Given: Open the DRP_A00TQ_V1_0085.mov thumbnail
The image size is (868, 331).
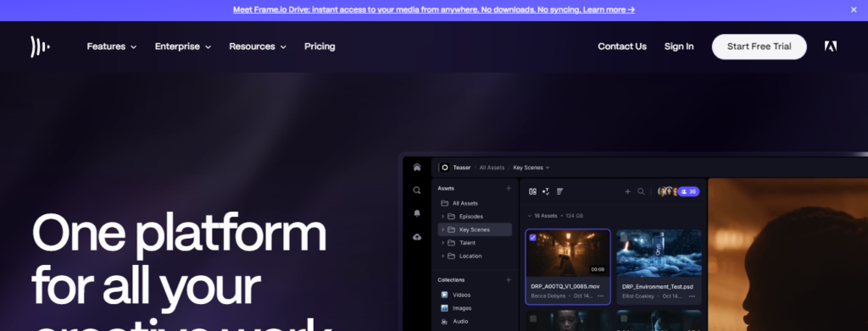Looking at the screenshot, I should pyautogui.click(x=568, y=254).
